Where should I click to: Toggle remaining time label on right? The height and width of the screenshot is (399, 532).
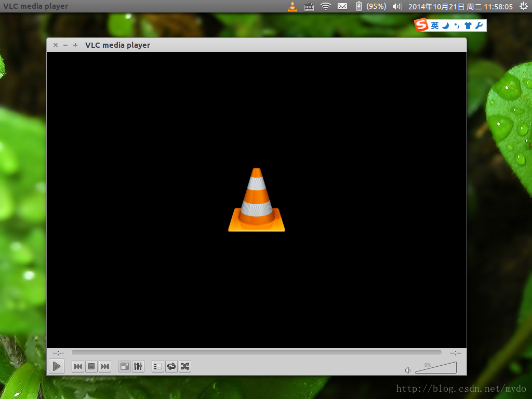pos(455,353)
